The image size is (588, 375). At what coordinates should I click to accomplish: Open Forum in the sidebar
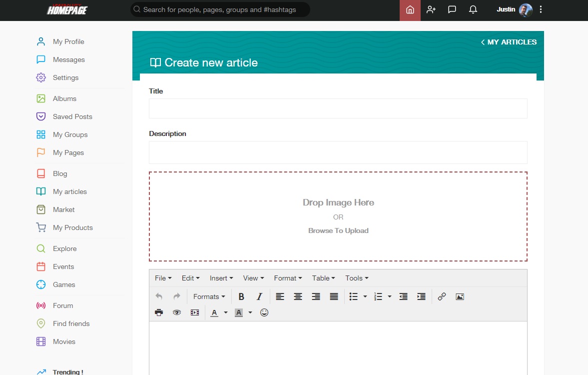63,306
